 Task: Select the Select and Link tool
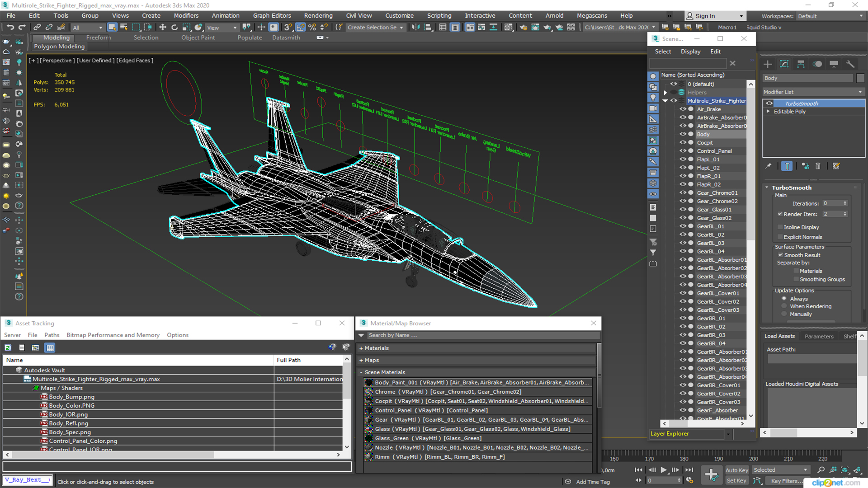pos(38,28)
